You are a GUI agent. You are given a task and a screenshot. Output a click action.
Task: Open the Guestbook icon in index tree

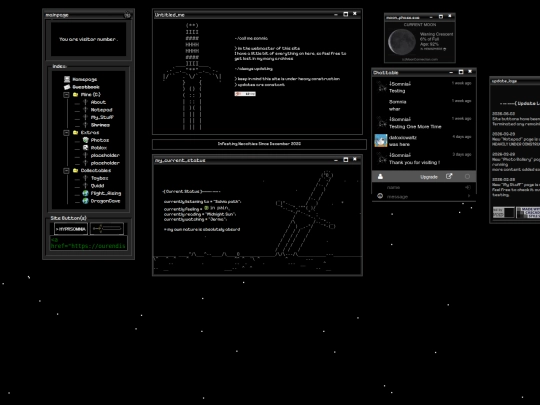click(67, 87)
